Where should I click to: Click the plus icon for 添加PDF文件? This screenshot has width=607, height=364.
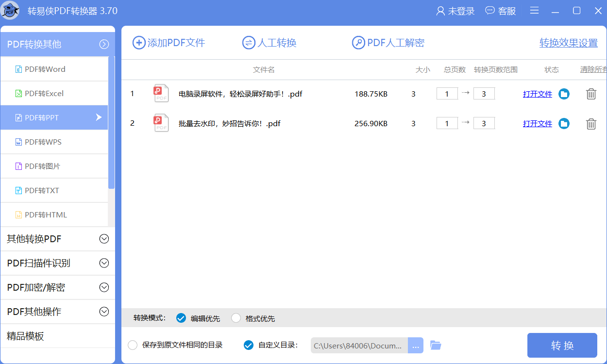tap(139, 43)
